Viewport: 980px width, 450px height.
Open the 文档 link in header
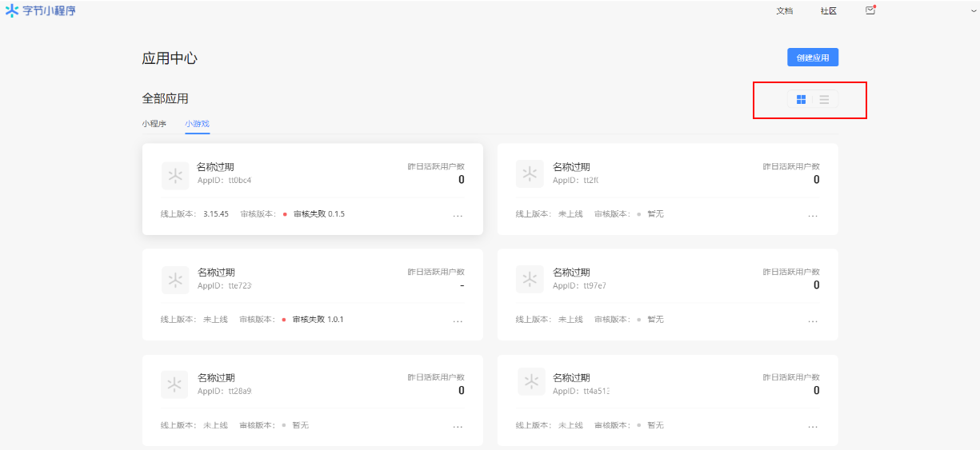(784, 11)
